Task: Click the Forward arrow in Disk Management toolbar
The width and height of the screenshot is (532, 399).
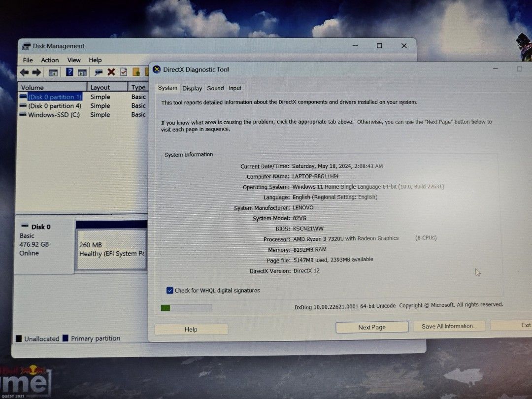Action: 36,72
